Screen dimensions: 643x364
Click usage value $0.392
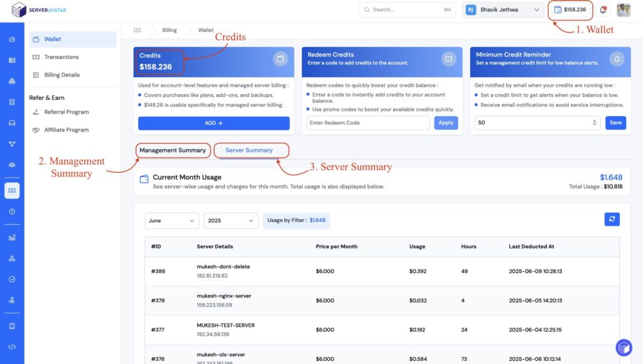click(x=418, y=271)
